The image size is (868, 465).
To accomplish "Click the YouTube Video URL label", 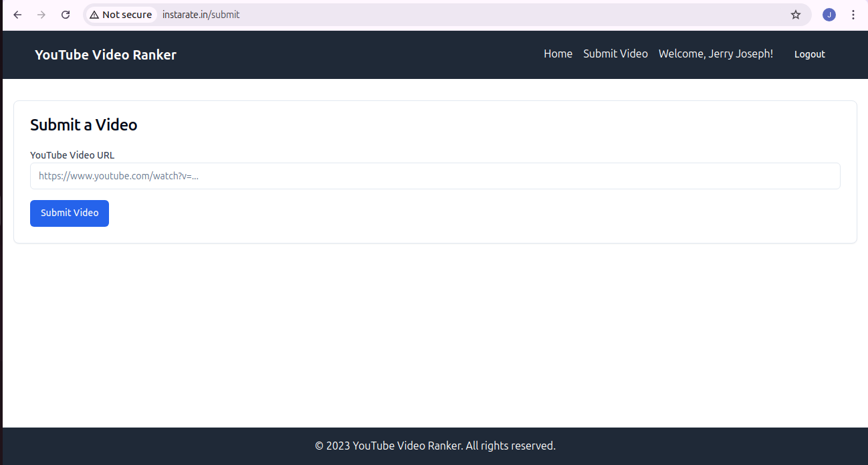I will [x=72, y=155].
